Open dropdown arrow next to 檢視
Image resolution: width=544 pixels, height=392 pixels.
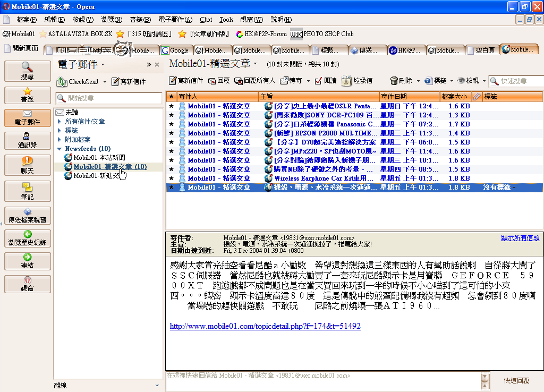(x=484, y=81)
